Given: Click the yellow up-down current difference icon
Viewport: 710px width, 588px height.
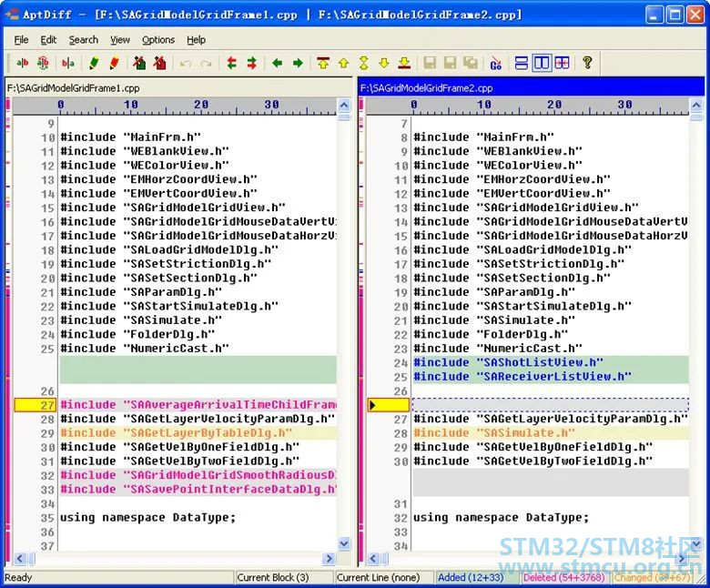Looking at the screenshot, I should point(363,63).
